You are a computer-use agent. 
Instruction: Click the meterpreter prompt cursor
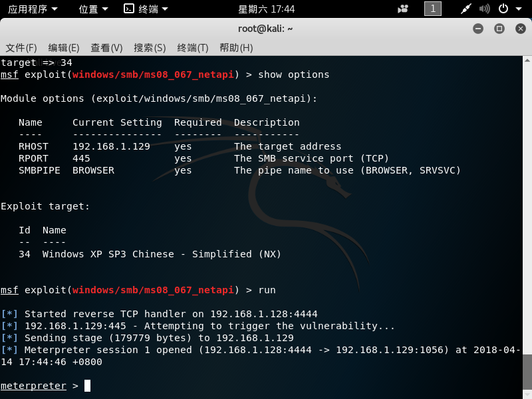pos(88,386)
